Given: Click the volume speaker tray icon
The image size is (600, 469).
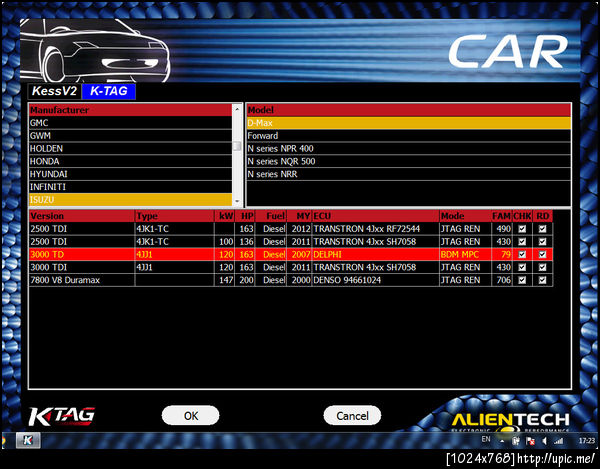Looking at the screenshot, I should click(544, 441).
